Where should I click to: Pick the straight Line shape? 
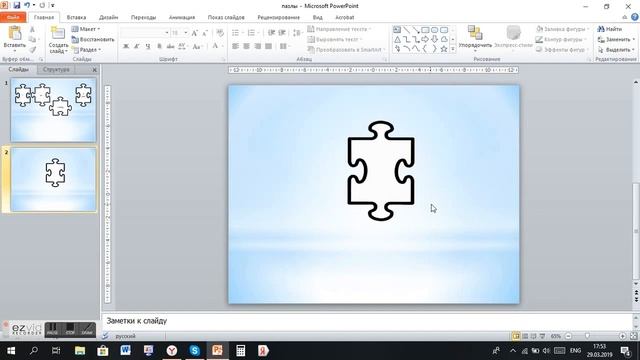click(x=407, y=29)
